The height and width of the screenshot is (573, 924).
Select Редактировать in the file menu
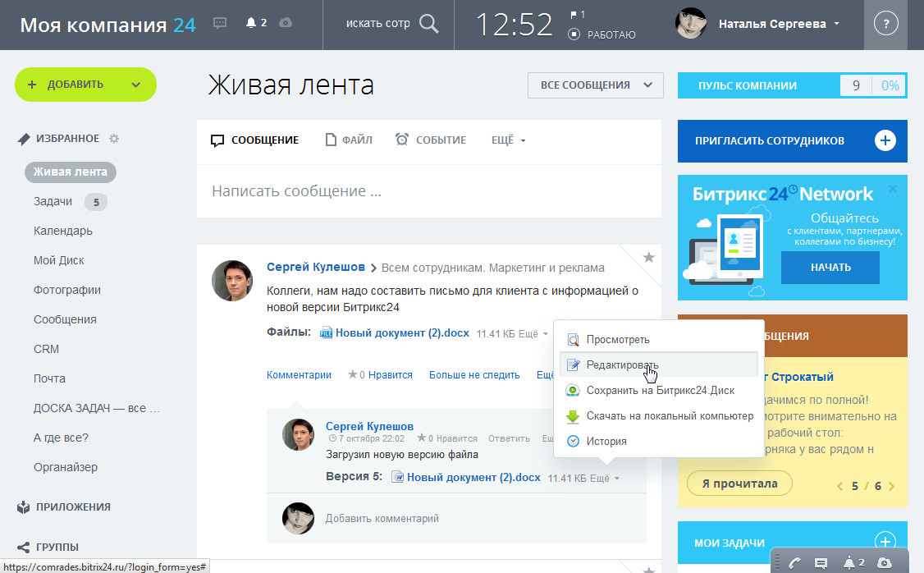(659, 365)
